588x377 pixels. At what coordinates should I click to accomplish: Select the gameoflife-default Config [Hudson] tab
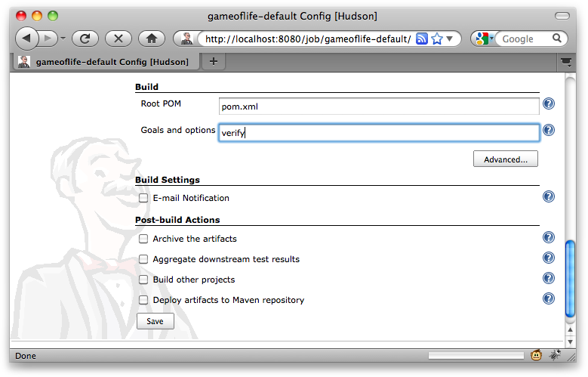(x=106, y=62)
